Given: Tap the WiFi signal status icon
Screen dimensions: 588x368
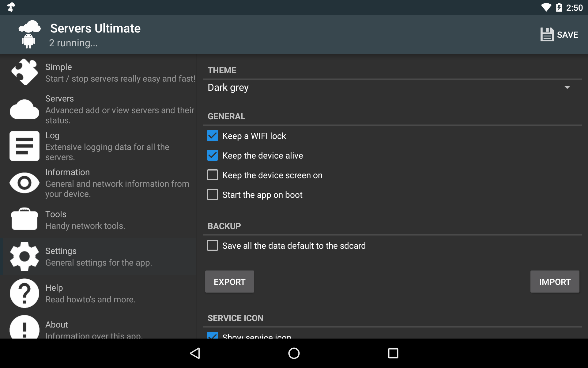Looking at the screenshot, I should point(546,8).
